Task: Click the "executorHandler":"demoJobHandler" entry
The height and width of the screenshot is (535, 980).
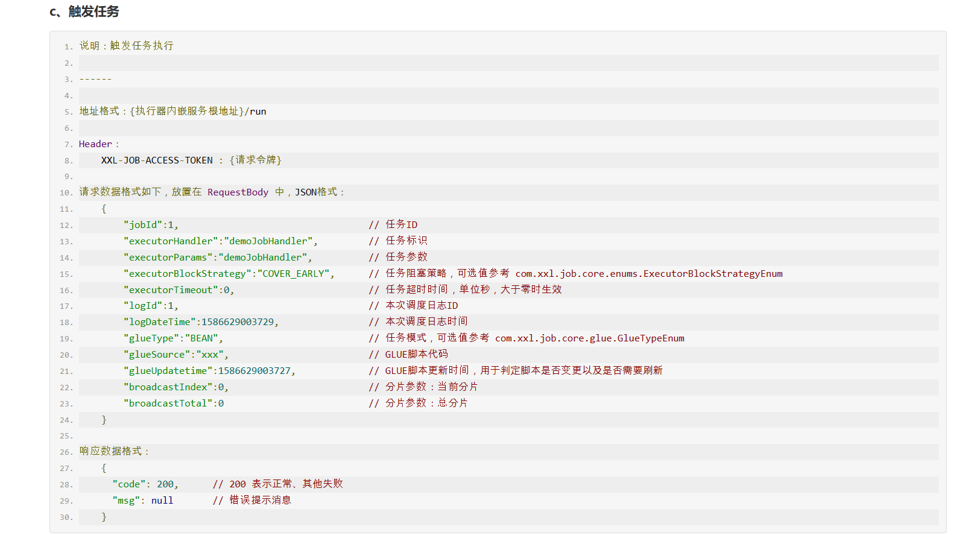Action: tap(221, 241)
